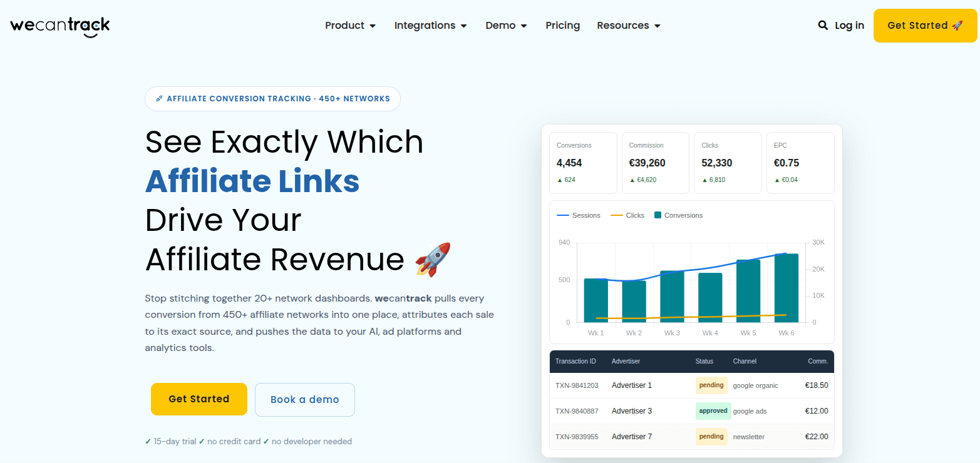
Task: Toggle the Sessions legend item
Action: point(579,215)
